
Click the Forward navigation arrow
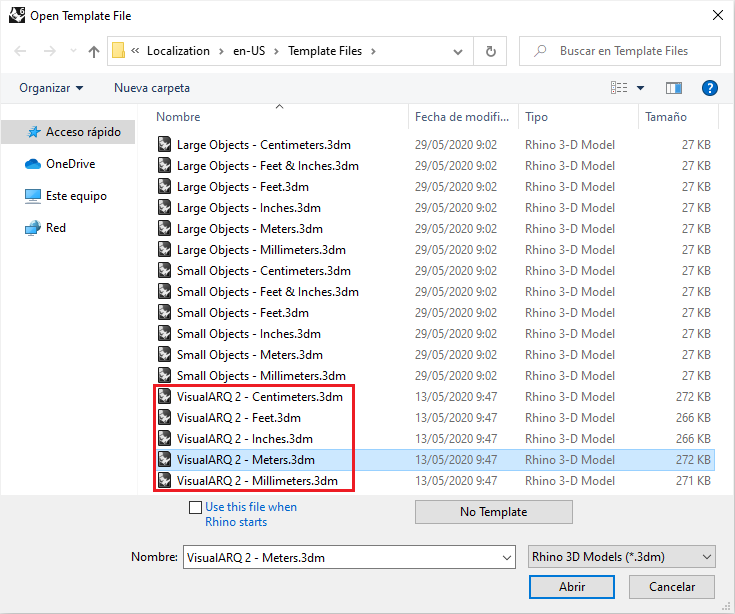coord(49,51)
